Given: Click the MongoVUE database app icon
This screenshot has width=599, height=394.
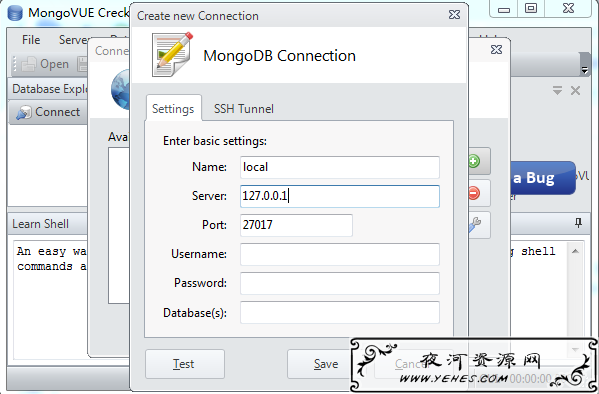Looking at the screenshot, I should pos(15,13).
